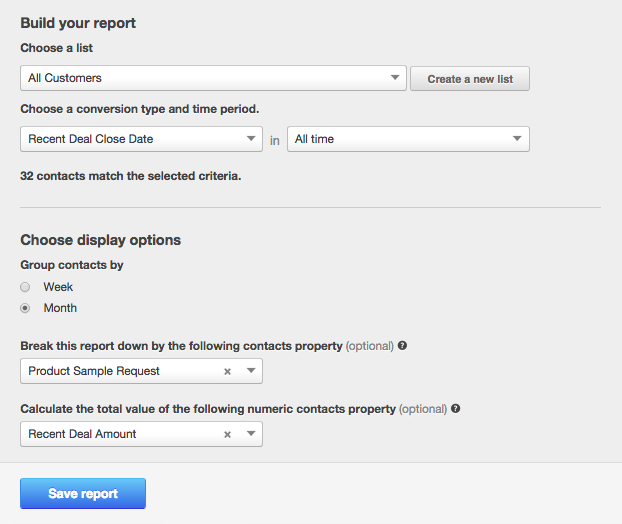
Task: Click arrow icon on Product Sample Request selector
Action: pos(250,372)
